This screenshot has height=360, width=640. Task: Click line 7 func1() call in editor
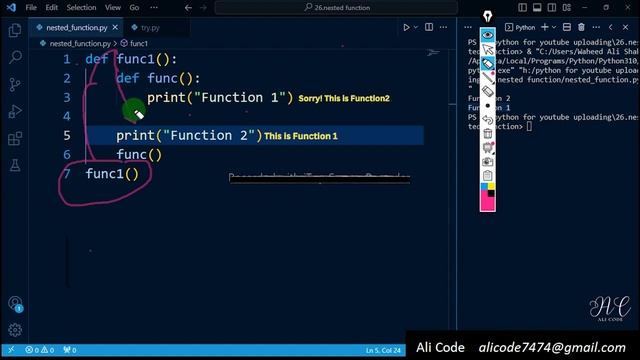tap(112, 174)
